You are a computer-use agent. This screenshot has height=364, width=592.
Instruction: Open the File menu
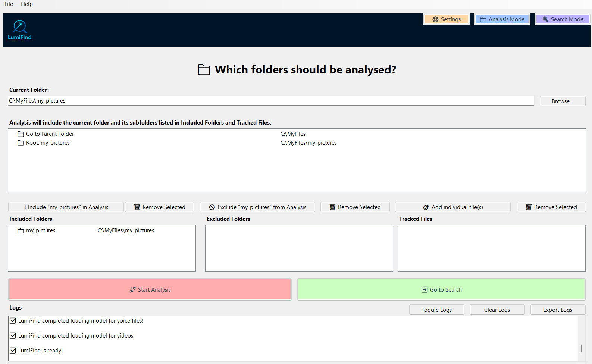click(9, 4)
